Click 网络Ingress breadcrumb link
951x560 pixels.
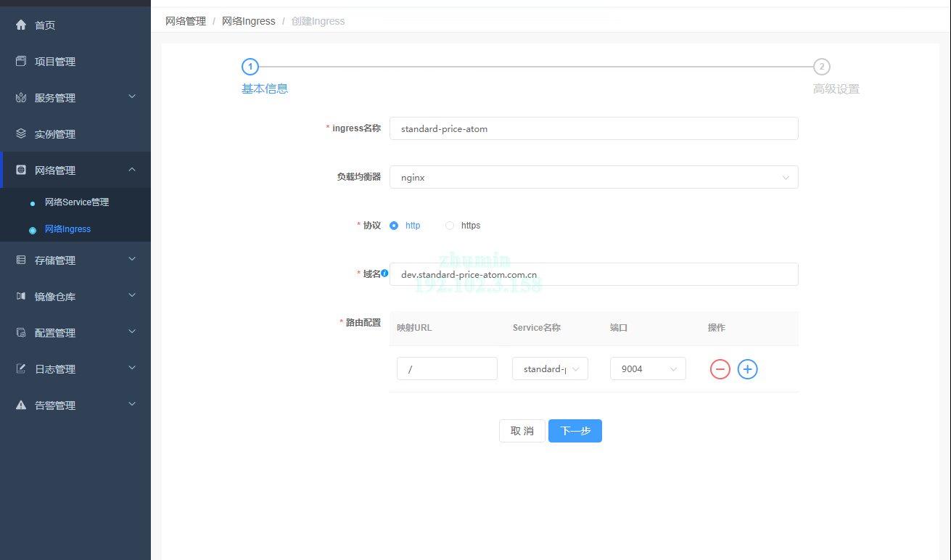(249, 21)
